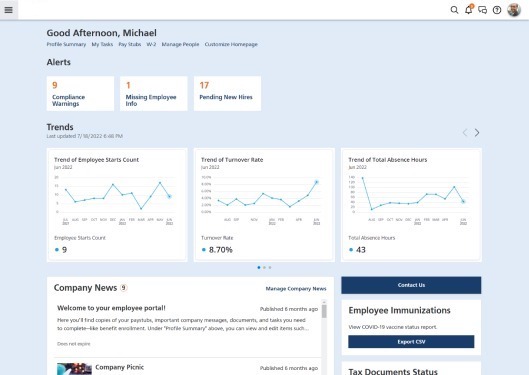Screen dimensions: 529x375
Task: Open Trend of Employee Starts Count card title
Action: click(96, 160)
